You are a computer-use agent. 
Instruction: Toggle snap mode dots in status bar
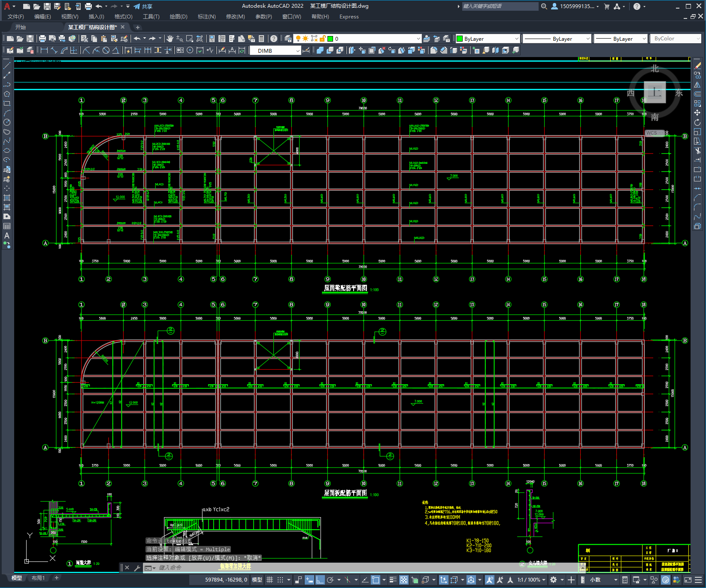(280, 580)
